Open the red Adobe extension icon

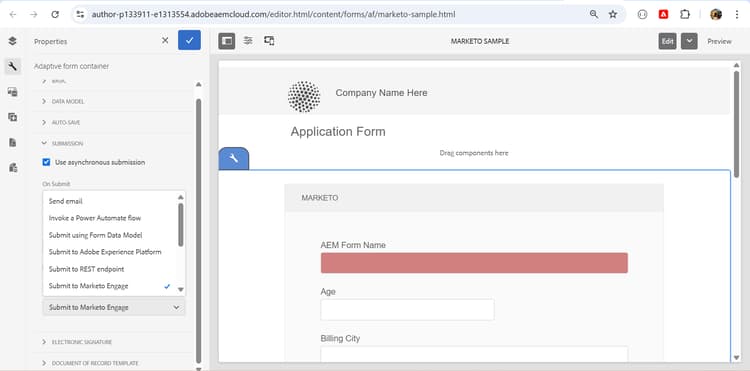pyautogui.click(x=663, y=14)
